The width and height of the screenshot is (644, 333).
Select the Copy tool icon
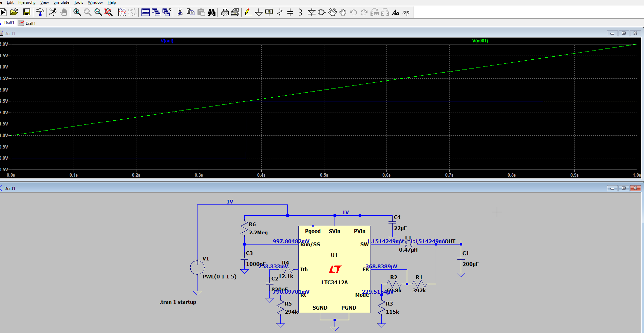click(191, 13)
